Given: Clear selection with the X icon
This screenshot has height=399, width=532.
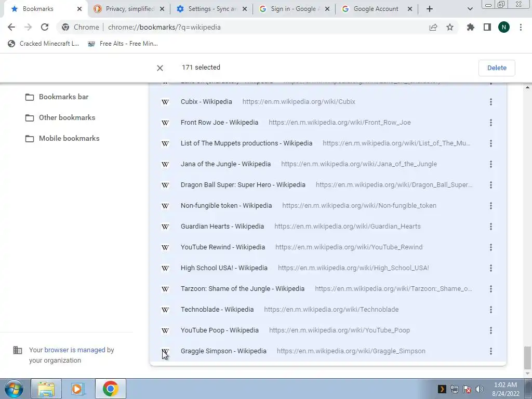Looking at the screenshot, I should coord(160,68).
